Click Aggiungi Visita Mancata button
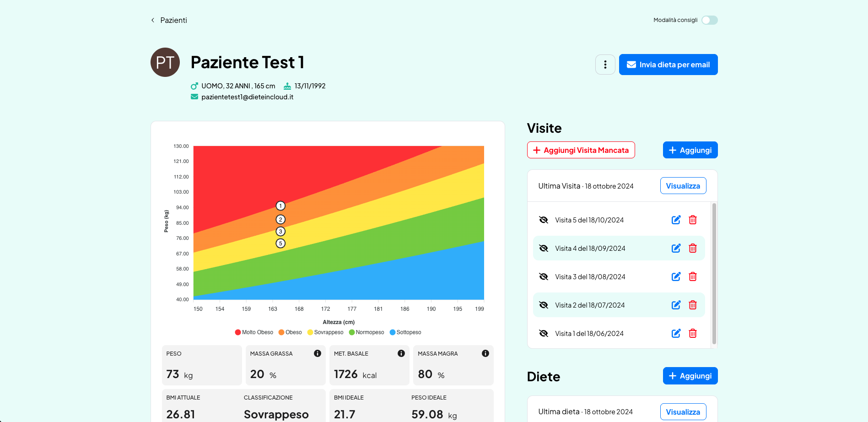The width and height of the screenshot is (868, 422). pos(581,150)
